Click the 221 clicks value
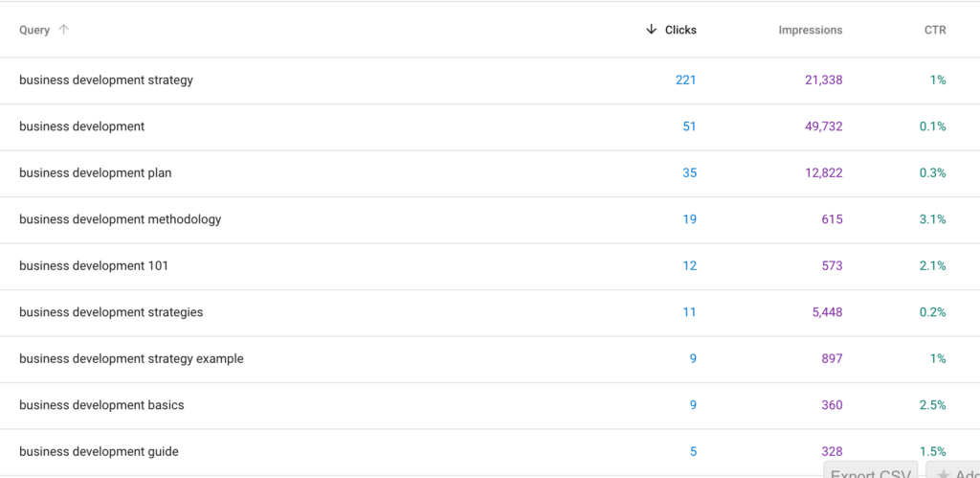This screenshot has height=478, width=980. [x=685, y=80]
